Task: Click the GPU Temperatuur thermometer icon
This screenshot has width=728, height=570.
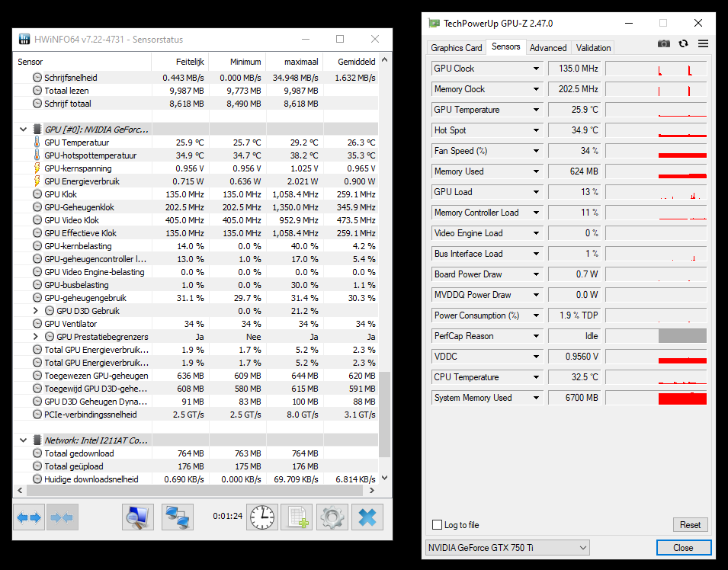Action: click(x=37, y=142)
